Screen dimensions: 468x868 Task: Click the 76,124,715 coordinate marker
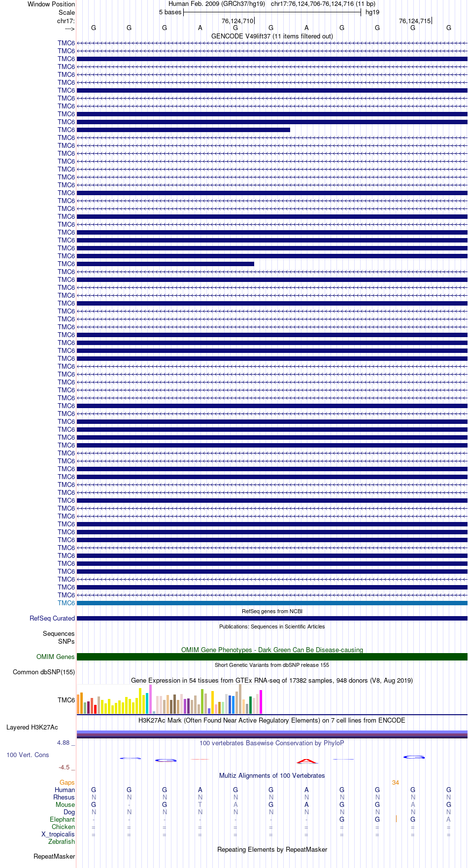415,21
